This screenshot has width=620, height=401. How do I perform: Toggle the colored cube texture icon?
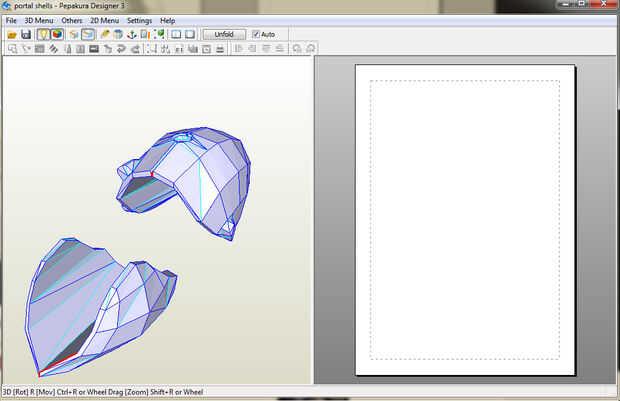[x=57, y=34]
